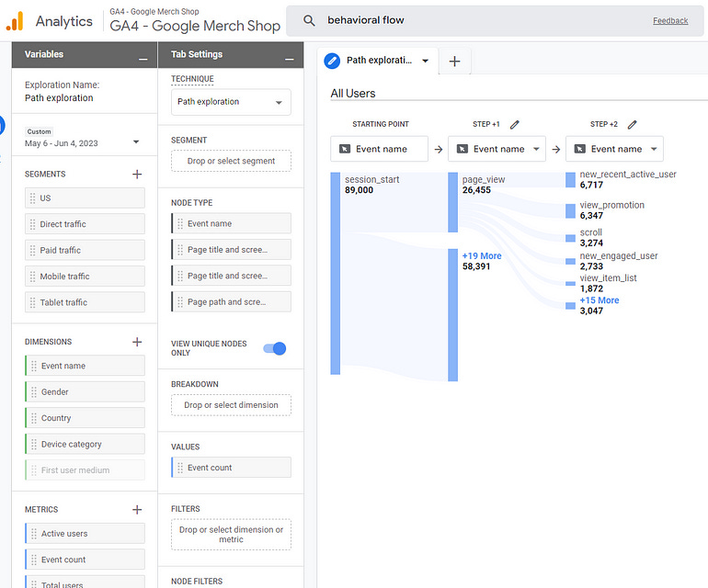Grab the Mobile traffic drag handle

(x=32, y=277)
